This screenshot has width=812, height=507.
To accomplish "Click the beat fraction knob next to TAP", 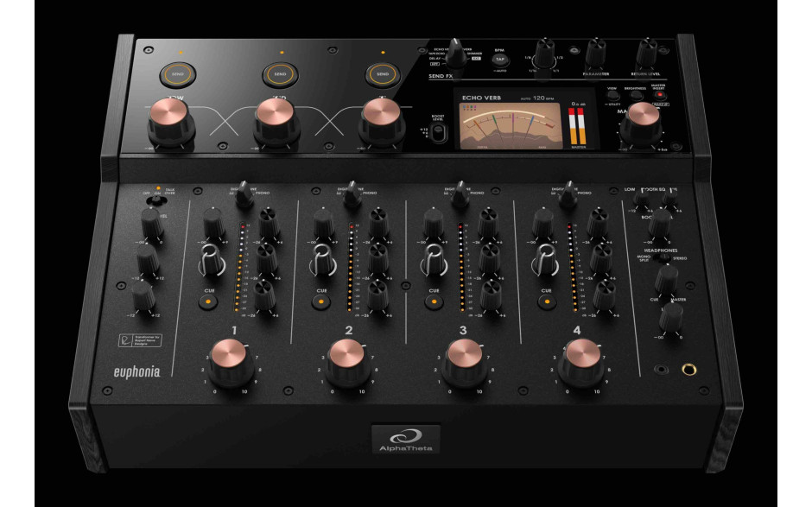I will coord(544,54).
